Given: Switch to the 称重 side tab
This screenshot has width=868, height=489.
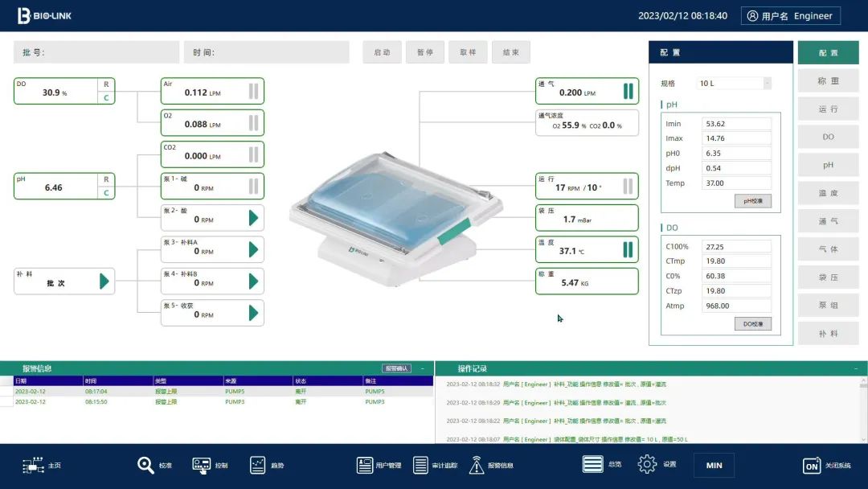Looking at the screenshot, I should pos(828,81).
